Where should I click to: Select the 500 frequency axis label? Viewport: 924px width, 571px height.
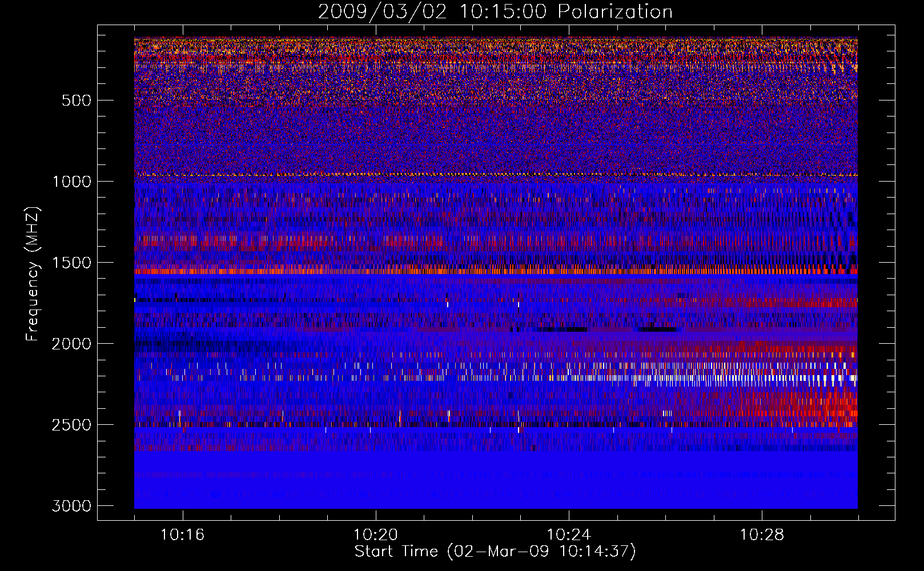(76, 100)
